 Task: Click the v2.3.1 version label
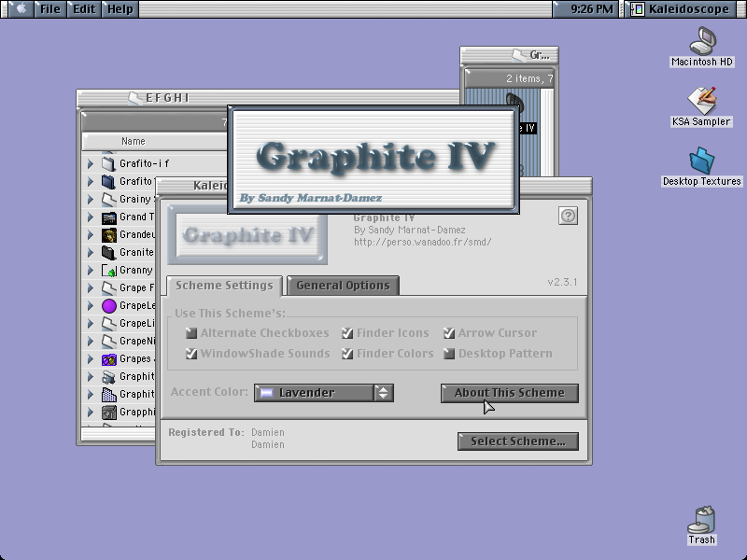562,283
